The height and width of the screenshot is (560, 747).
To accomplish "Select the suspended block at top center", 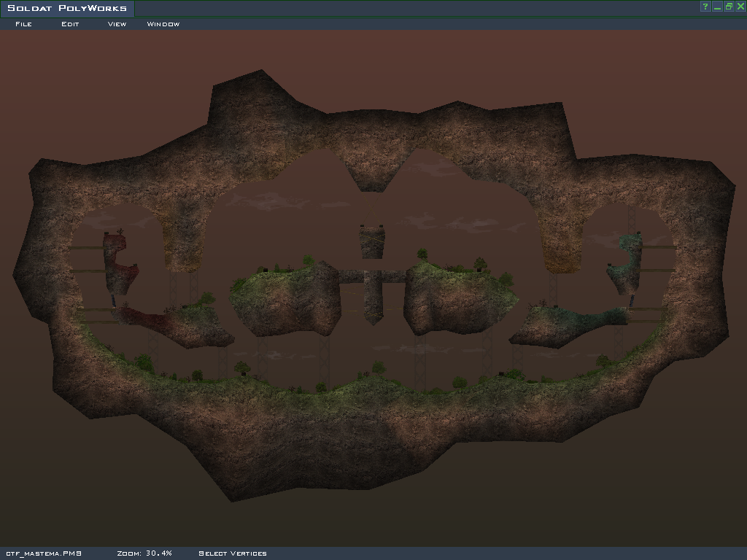I will tap(372, 243).
